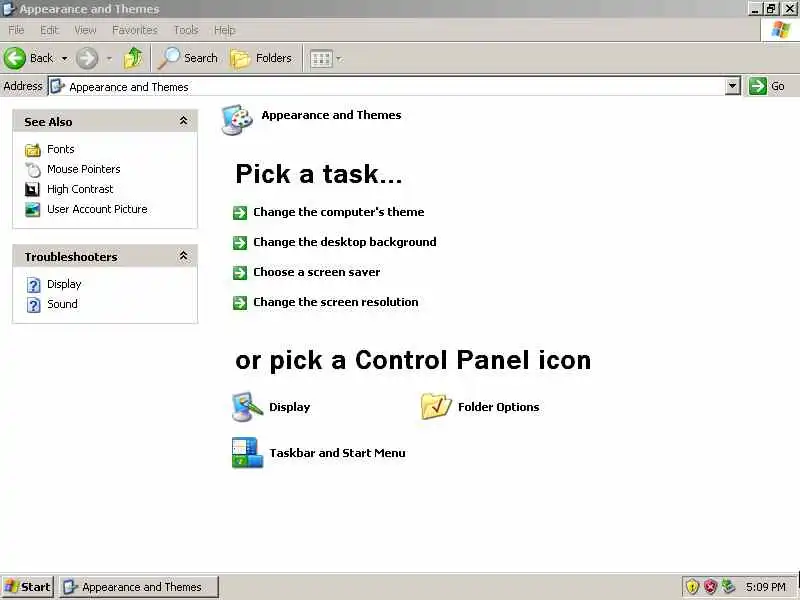Open the Edit menu
800x600 pixels.
pos(49,30)
